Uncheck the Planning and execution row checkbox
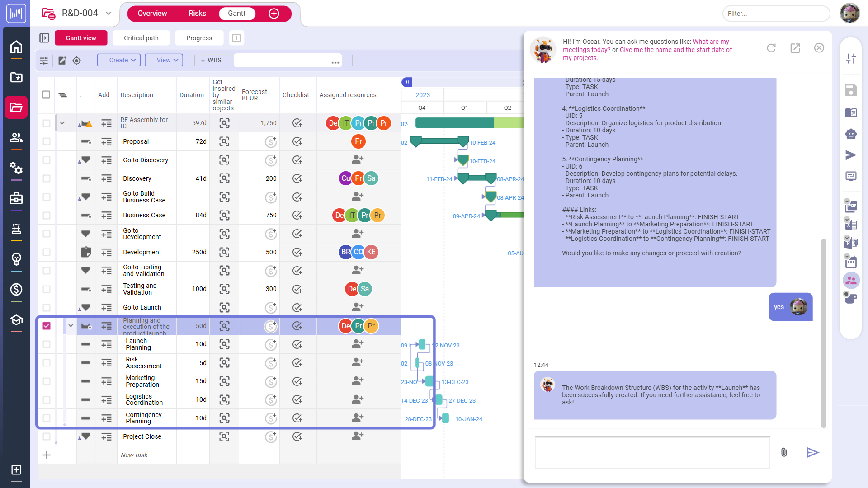The width and height of the screenshot is (868, 488). [x=47, y=326]
